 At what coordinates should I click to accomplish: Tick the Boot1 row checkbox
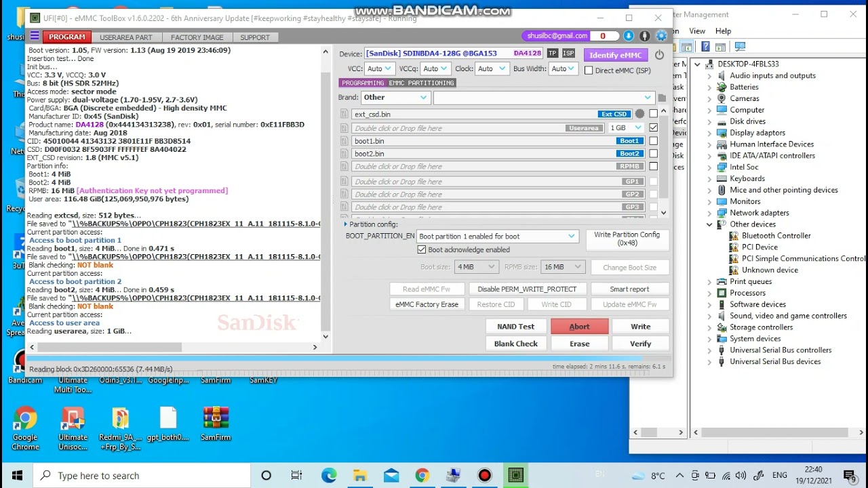pos(653,141)
